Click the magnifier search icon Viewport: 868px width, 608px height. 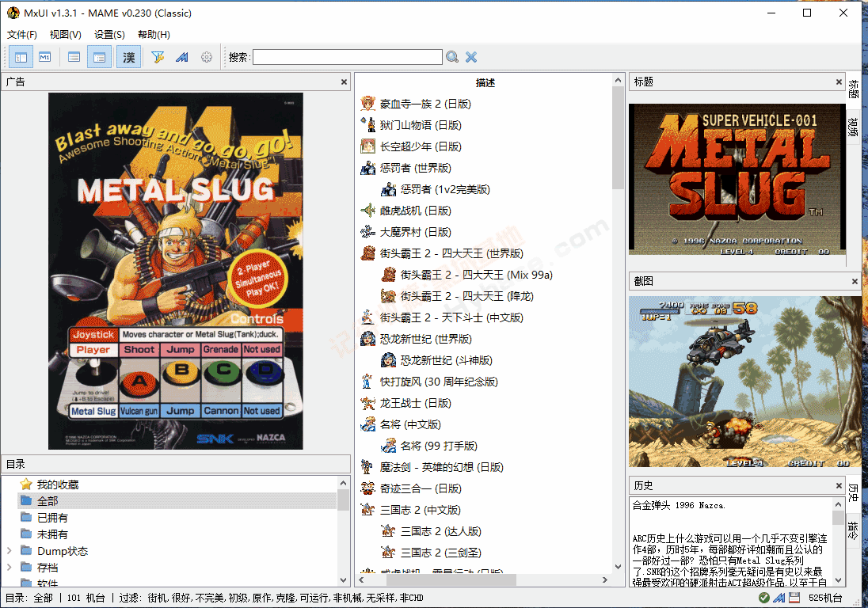coord(452,57)
